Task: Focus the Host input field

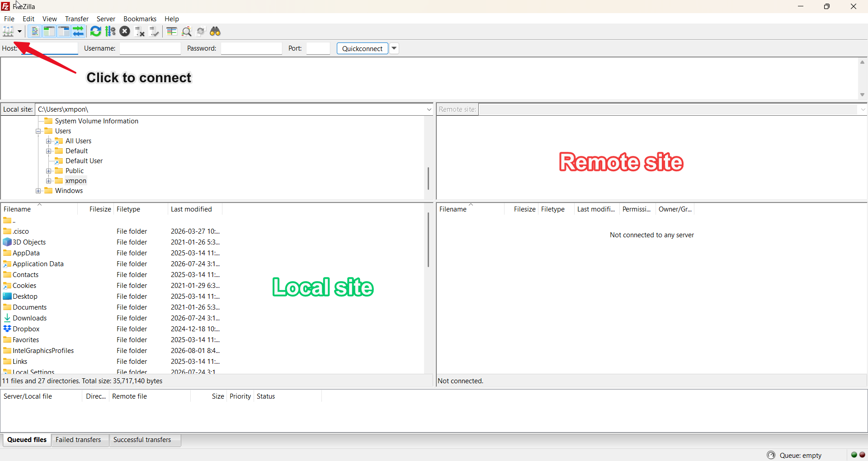Action: click(49, 48)
